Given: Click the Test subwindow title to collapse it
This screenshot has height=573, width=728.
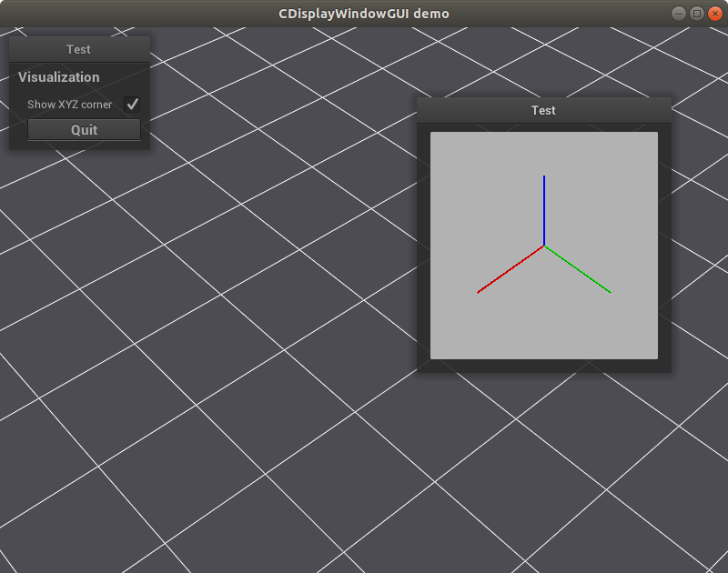Looking at the screenshot, I should click(x=543, y=110).
